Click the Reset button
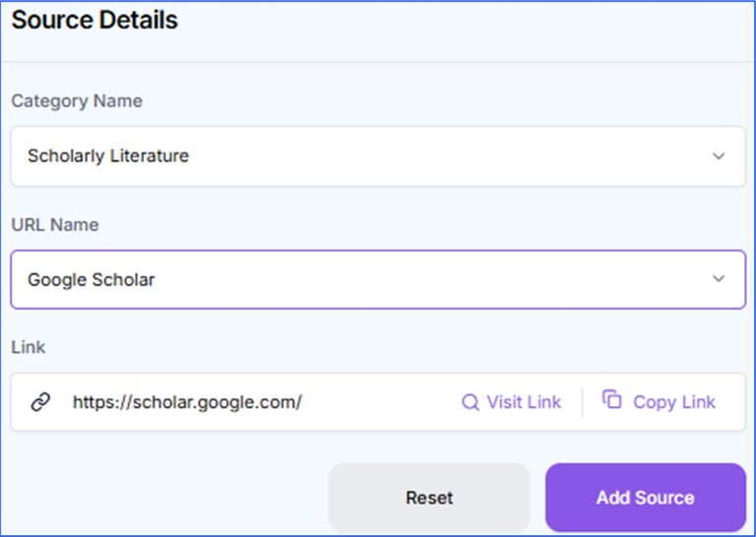756x537 pixels. click(429, 498)
